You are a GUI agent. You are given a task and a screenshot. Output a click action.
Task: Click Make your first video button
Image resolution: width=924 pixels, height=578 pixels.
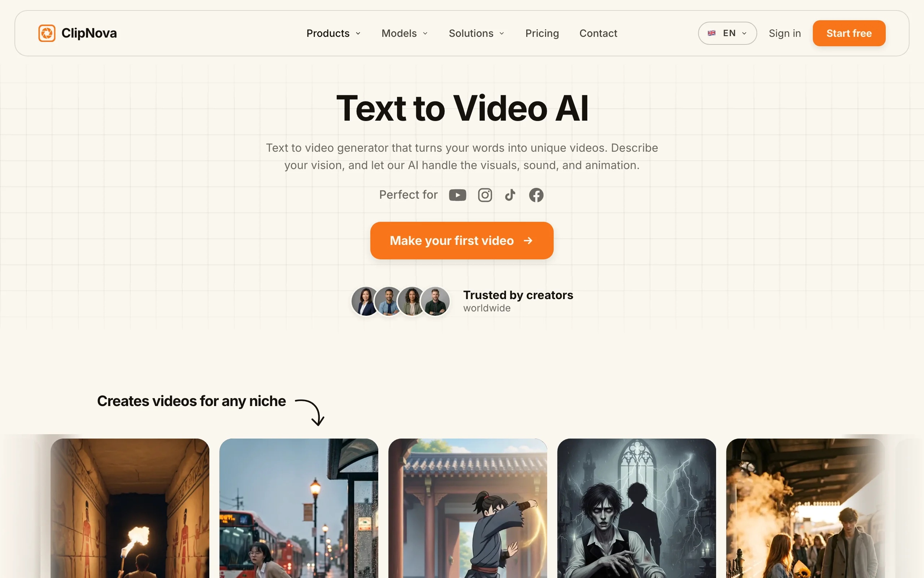point(462,241)
